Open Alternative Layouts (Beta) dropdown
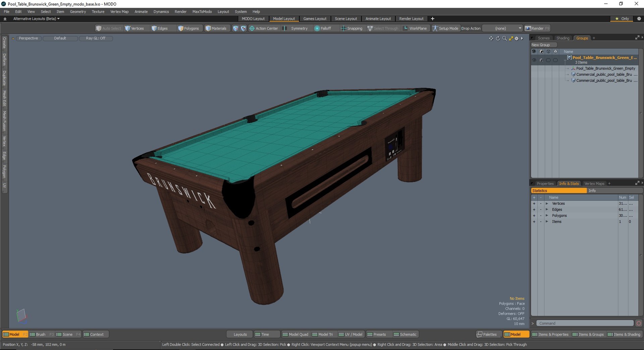Image resolution: width=644 pixels, height=350 pixels. click(36, 19)
